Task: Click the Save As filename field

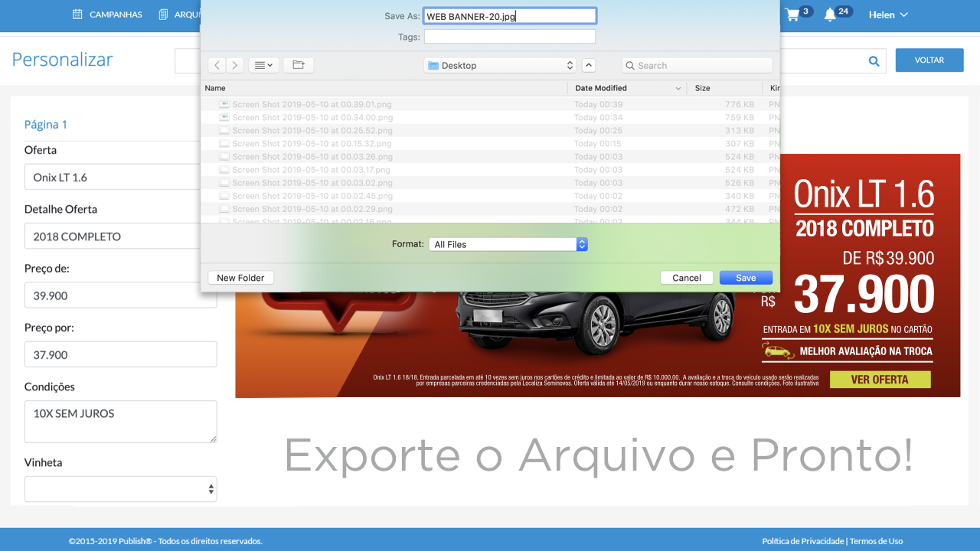Action: 510,16
